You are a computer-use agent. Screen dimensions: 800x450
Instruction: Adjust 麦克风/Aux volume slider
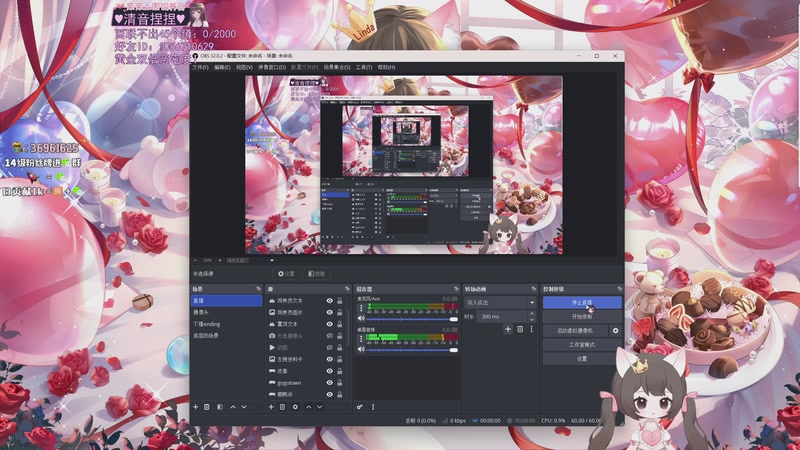click(412, 319)
